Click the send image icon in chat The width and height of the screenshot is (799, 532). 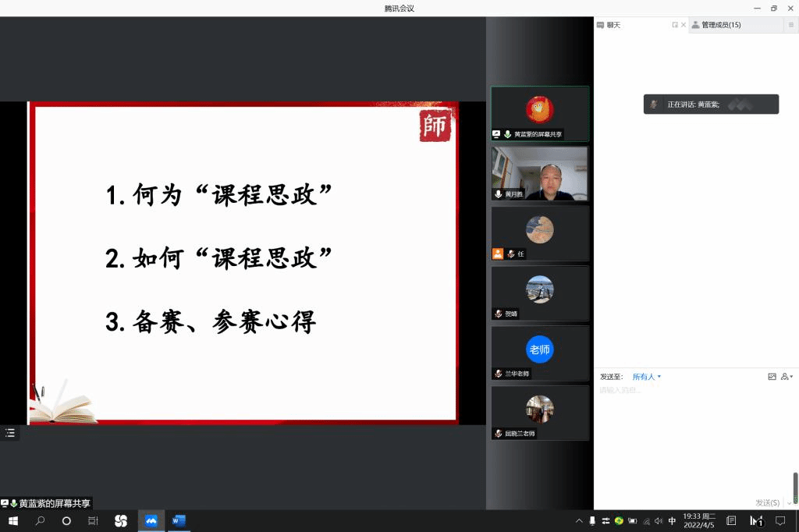[x=772, y=377]
